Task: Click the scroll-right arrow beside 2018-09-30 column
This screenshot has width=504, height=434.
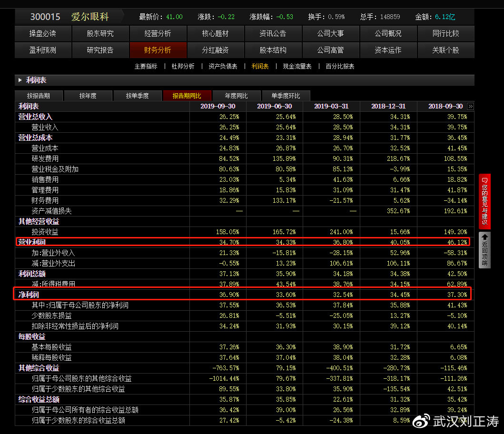Action: point(471,106)
